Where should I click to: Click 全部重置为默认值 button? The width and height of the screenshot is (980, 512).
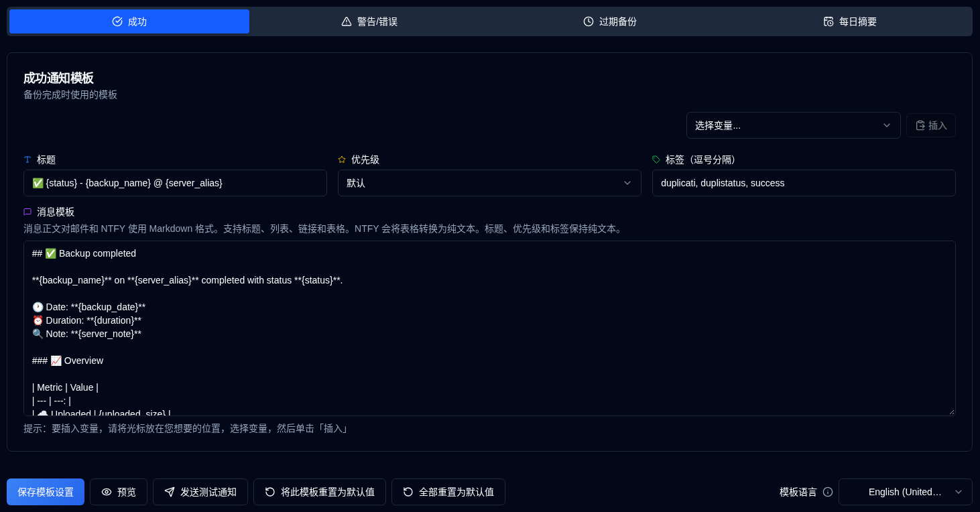tap(448, 492)
